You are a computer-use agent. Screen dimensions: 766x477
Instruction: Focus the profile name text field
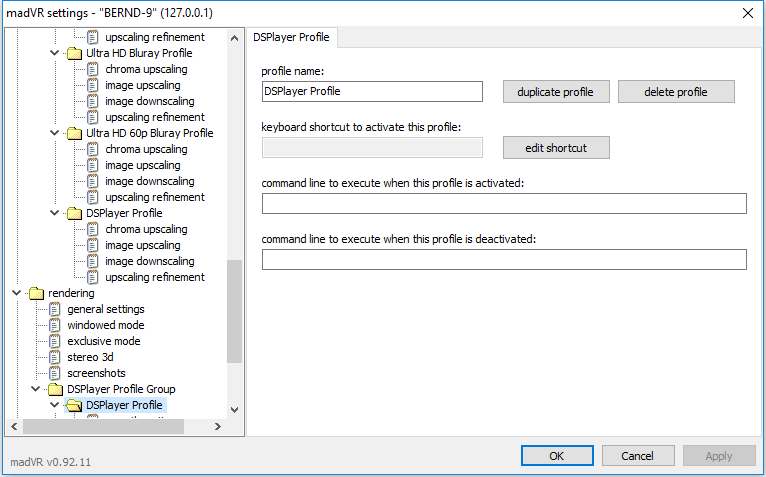[372, 92]
